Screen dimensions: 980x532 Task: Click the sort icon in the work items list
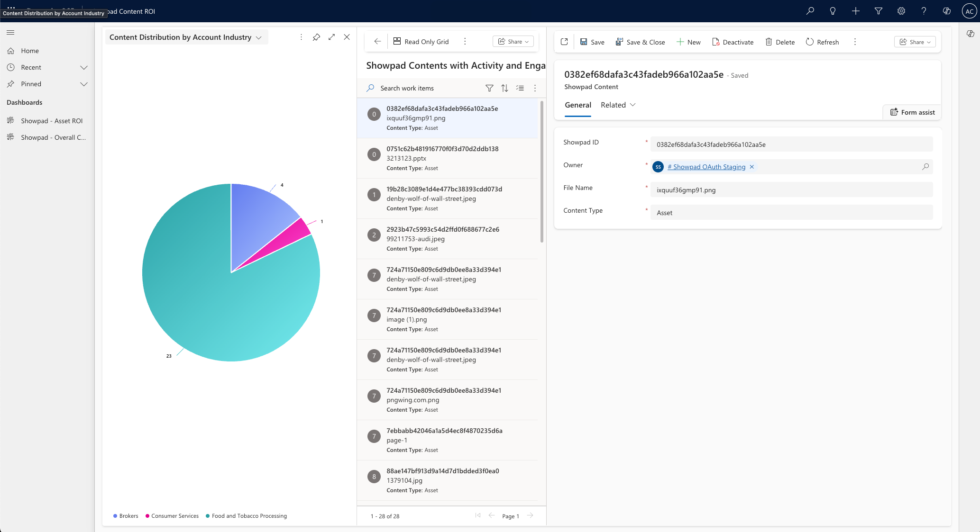pos(504,88)
